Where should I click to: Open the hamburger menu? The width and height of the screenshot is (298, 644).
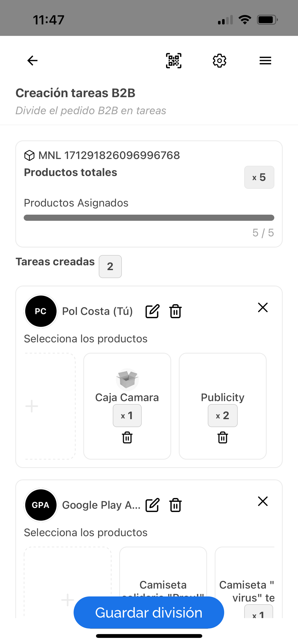click(x=265, y=61)
